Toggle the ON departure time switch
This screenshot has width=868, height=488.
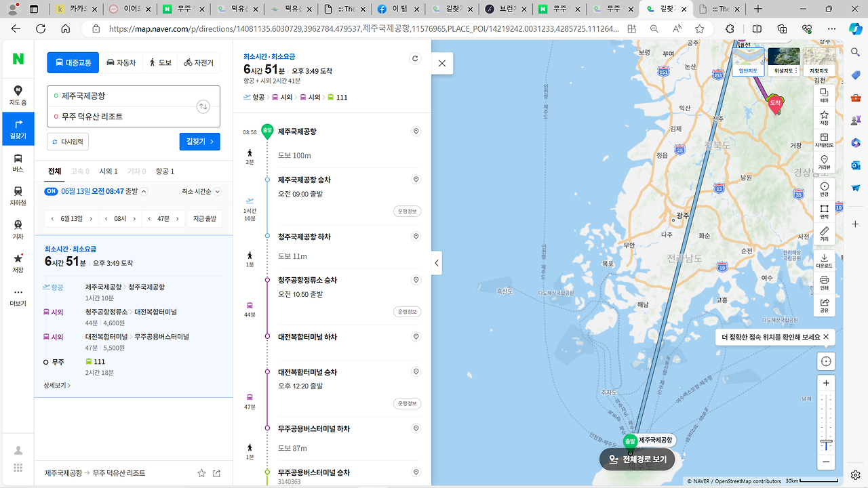coord(51,191)
